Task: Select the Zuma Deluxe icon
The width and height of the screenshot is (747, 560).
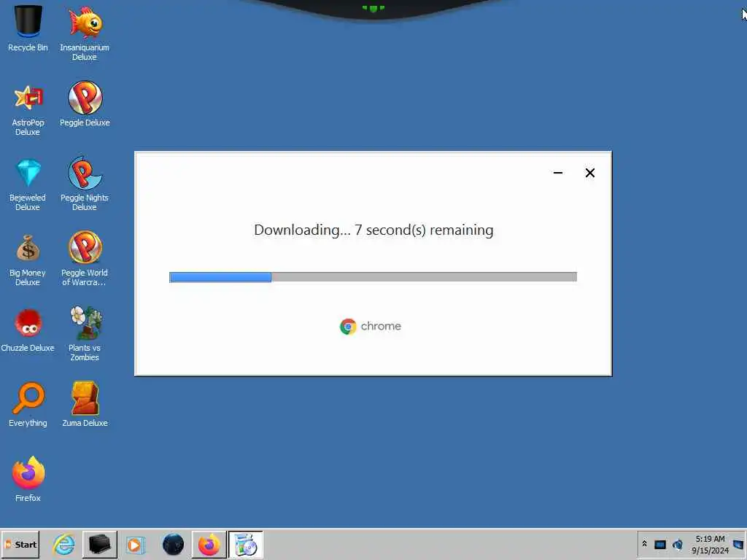Action: click(85, 404)
